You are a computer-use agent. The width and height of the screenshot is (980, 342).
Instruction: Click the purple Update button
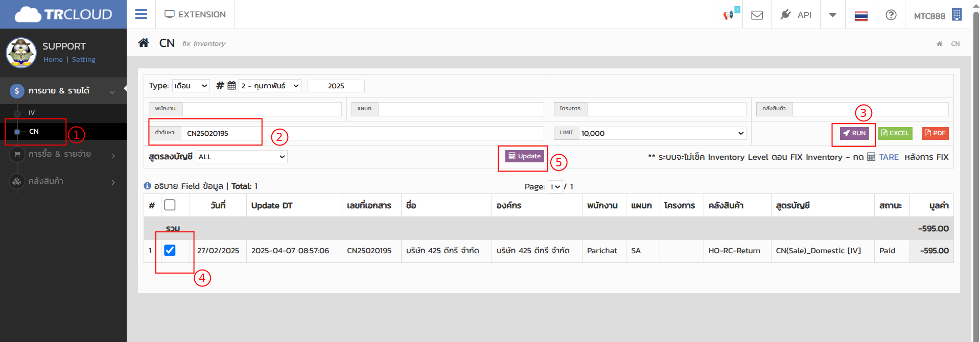pos(524,156)
